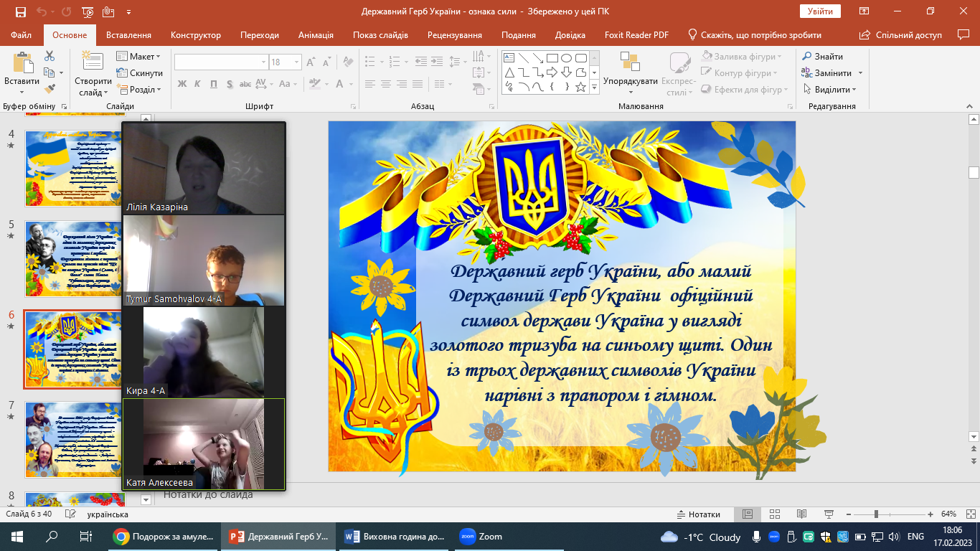
Task: Open the Упорядкувати arrange menu
Action: (630, 73)
